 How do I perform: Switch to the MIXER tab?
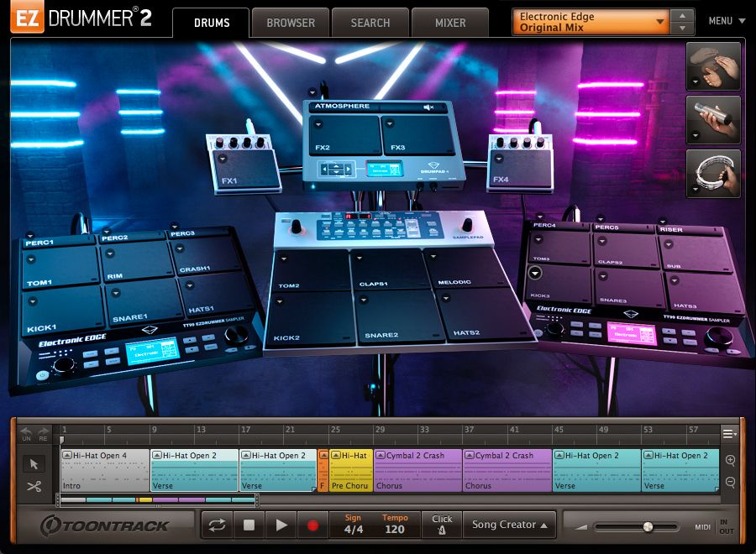point(450,23)
